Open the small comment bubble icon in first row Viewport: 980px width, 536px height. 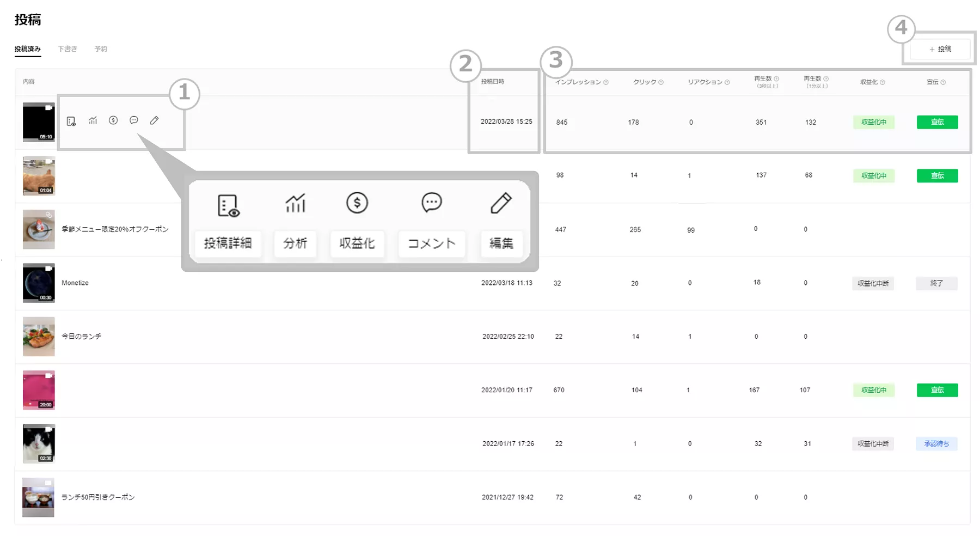(x=134, y=120)
